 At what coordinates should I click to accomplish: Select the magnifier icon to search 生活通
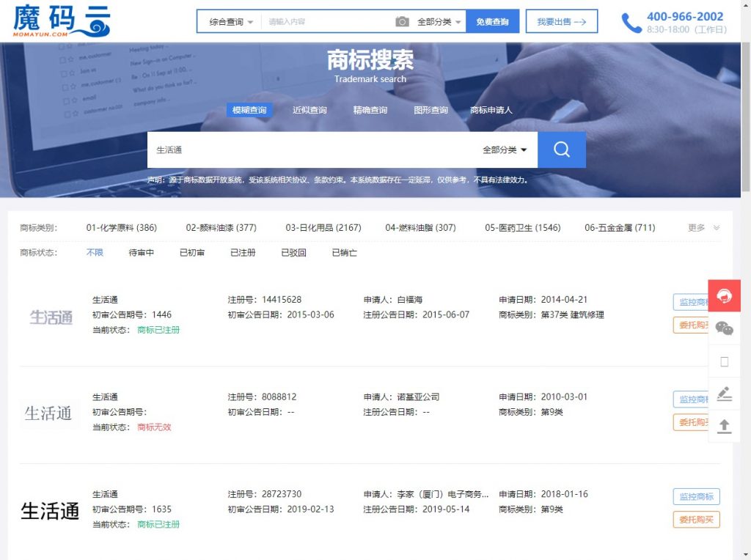(561, 150)
